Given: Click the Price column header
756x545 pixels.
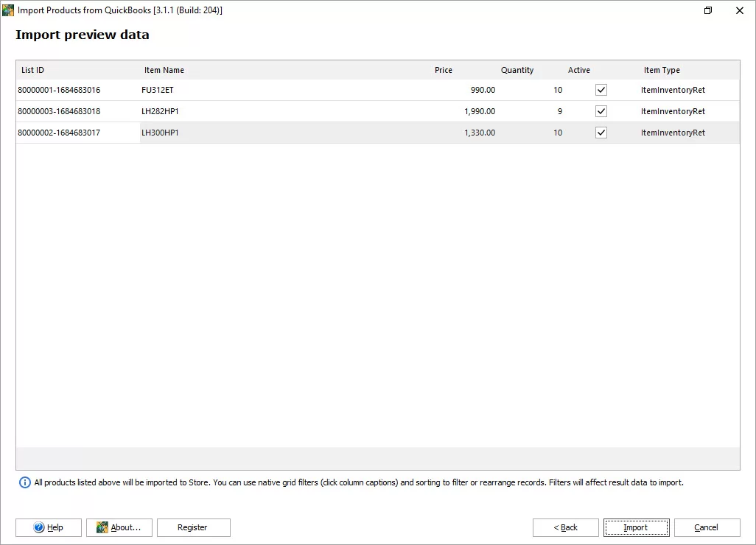Looking at the screenshot, I should tap(443, 70).
